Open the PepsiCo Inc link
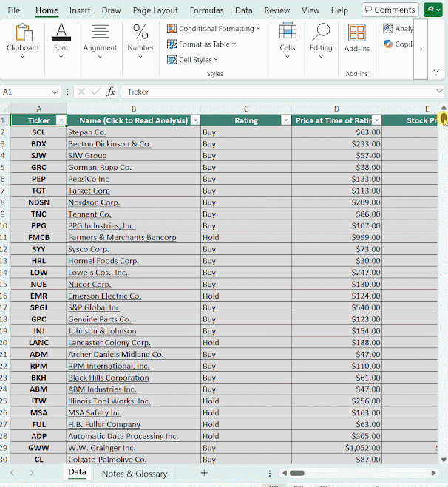This screenshot has height=487, width=448. pos(89,180)
